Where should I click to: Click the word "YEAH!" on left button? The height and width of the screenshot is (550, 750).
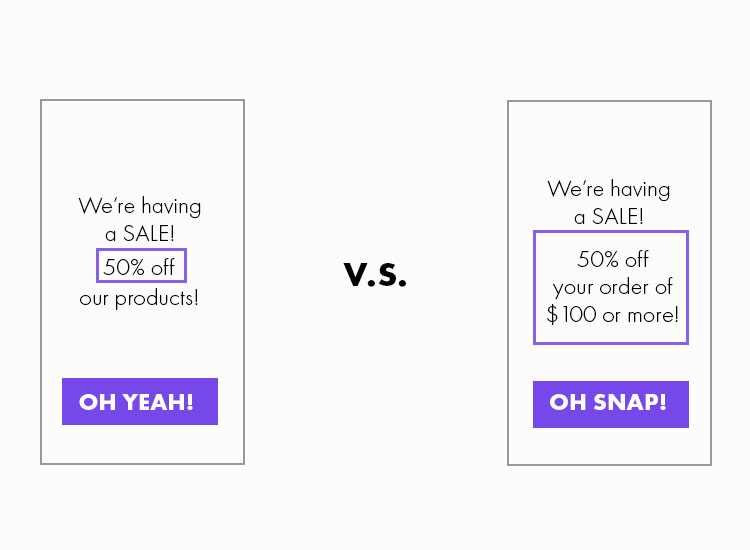click(158, 402)
